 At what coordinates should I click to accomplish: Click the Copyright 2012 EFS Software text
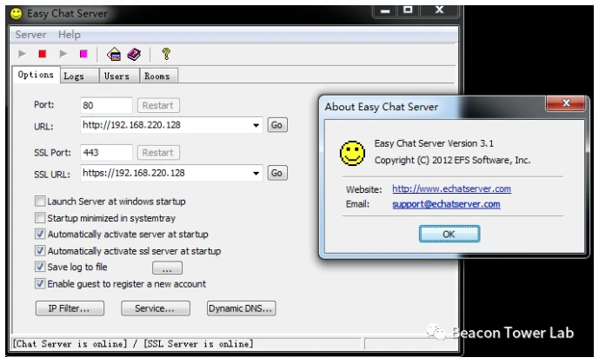point(452,160)
